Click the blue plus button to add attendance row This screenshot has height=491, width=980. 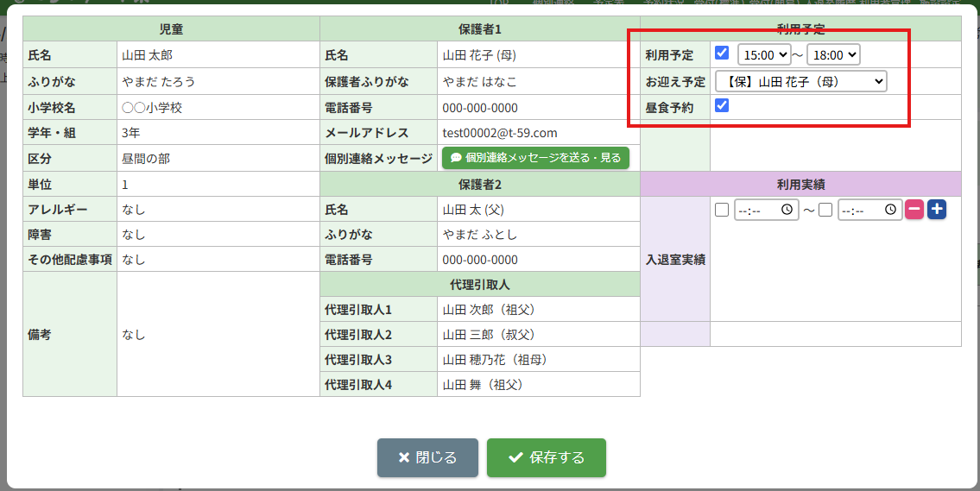click(937, 210)
